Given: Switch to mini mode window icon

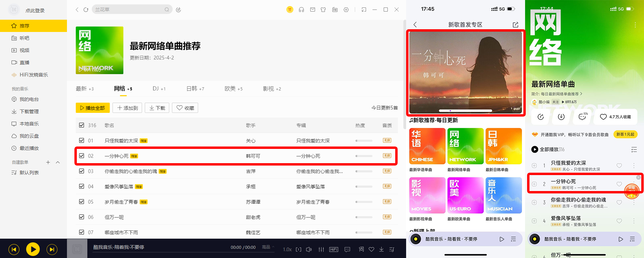Looking at the screenshot, I should 364,10.
